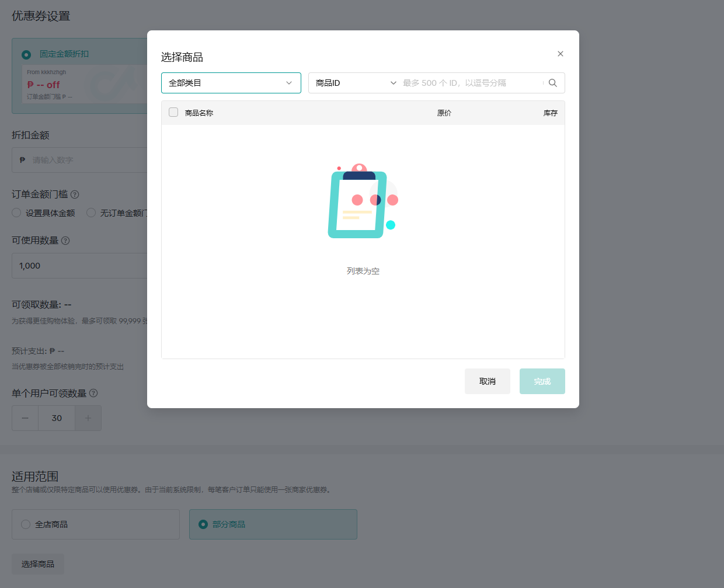The height and width of the screenshot is (588, 724).
Task: Decrease per-user limit with minus button
Action: [x=25, y=418]
